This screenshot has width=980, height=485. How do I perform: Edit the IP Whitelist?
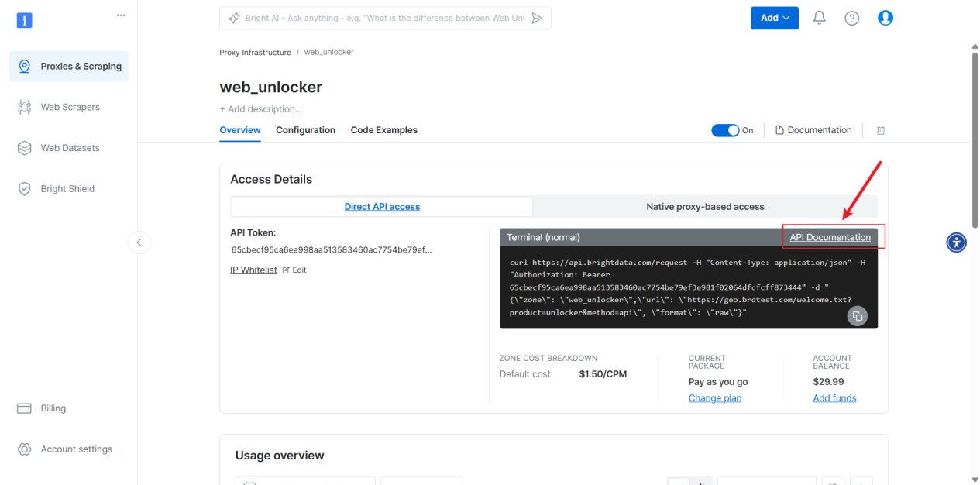[x=294, y=270]
